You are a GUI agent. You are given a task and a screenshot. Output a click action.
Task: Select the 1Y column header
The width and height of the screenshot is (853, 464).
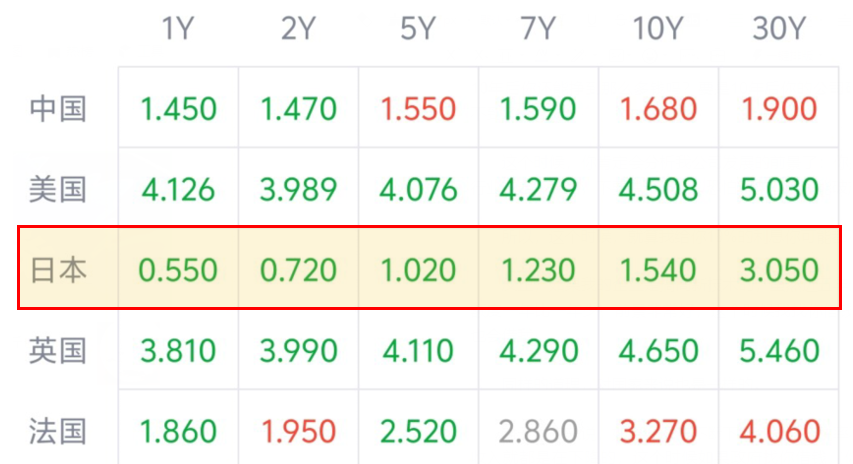tap(178, 28)
